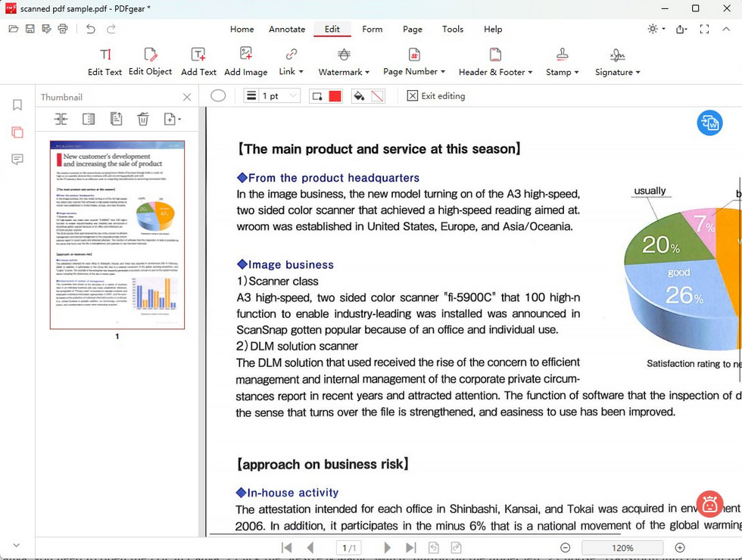Viewport: 742px width, 560px height.
Task: Select the Edit Object tool
Action: (150, 61)
